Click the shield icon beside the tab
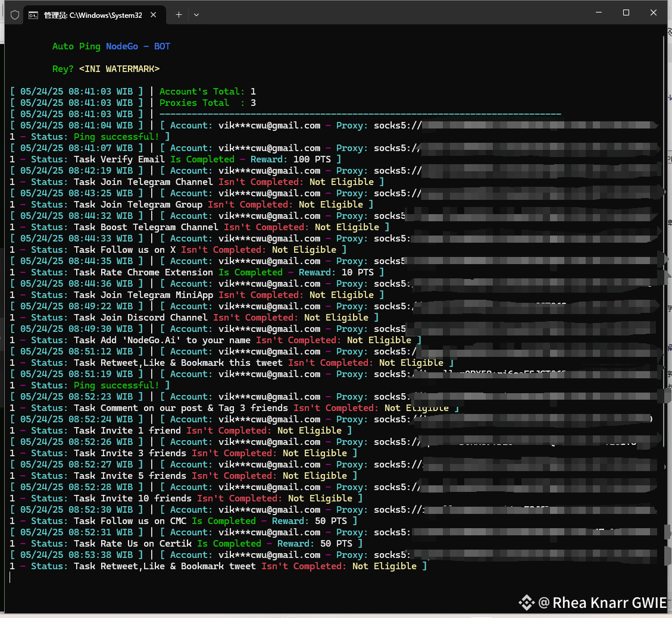672x618 pixels. click(15, 15)
